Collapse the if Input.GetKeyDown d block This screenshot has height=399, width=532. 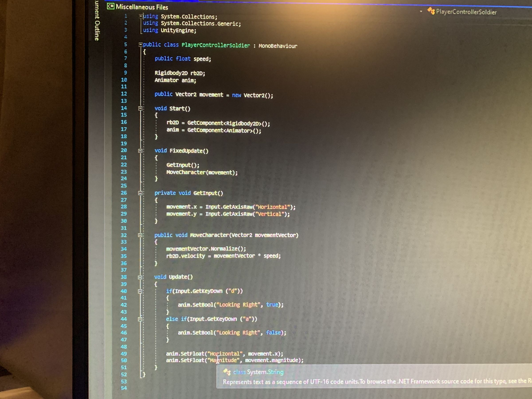coord(141,291)
